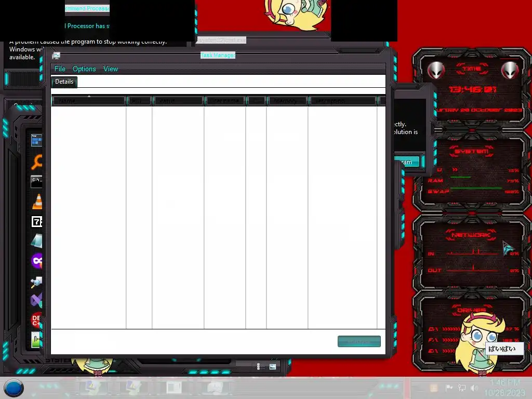Select the Details tab
This screenshot has height=399, width=532.
click(64, 82)
